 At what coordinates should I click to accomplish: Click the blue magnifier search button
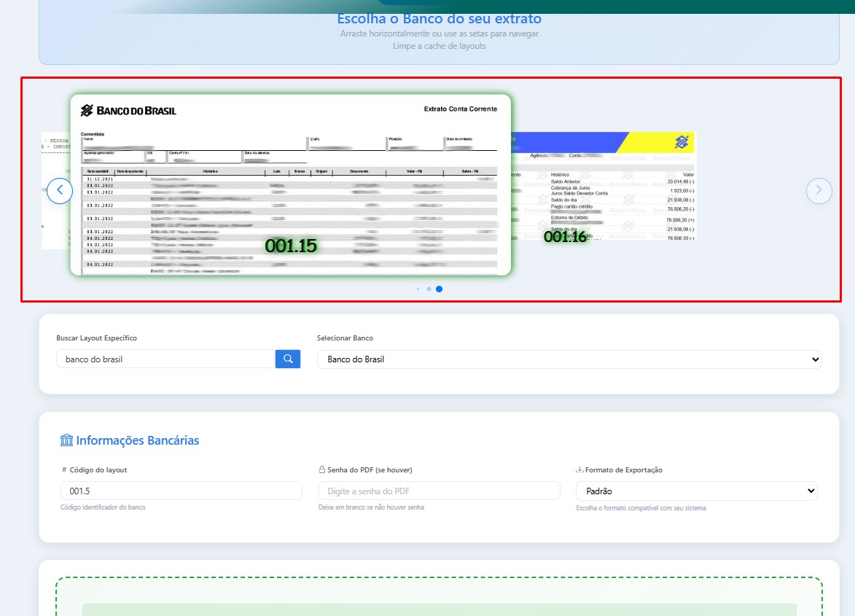(288, 359)
